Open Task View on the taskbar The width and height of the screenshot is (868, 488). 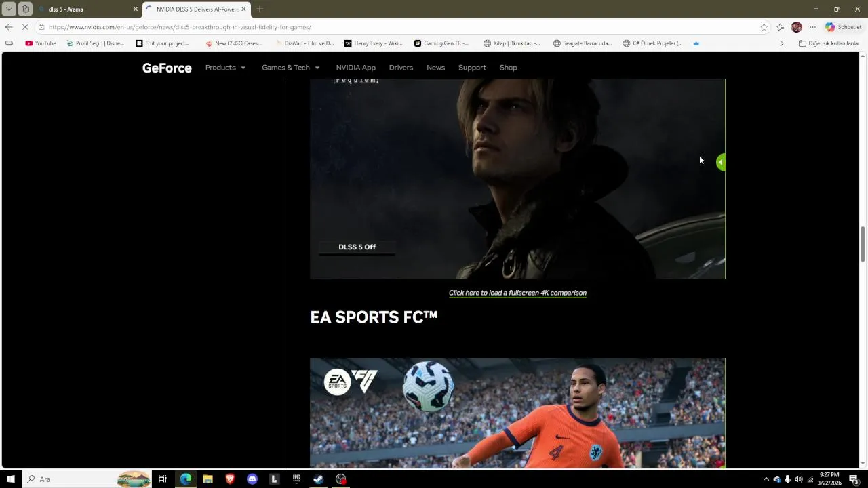(163, 479)
